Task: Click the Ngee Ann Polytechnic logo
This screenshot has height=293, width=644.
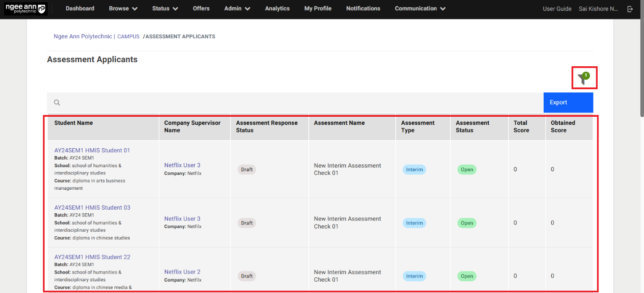Action: point(25,9)
